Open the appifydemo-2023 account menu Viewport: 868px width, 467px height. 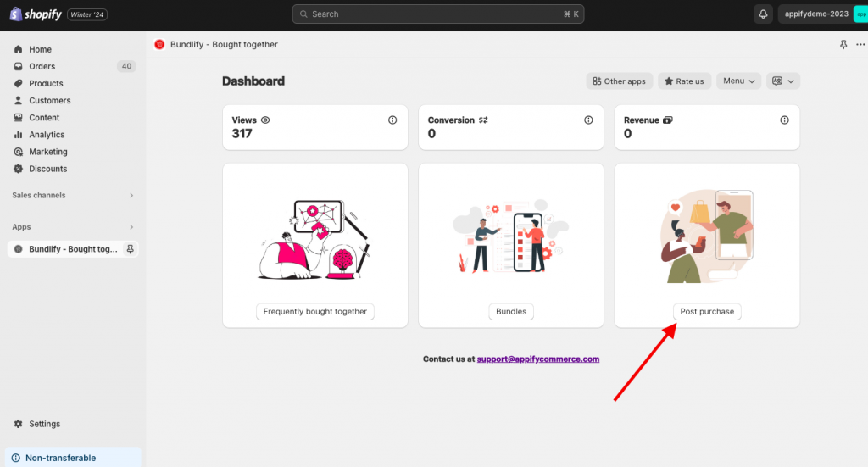[822, 14]
